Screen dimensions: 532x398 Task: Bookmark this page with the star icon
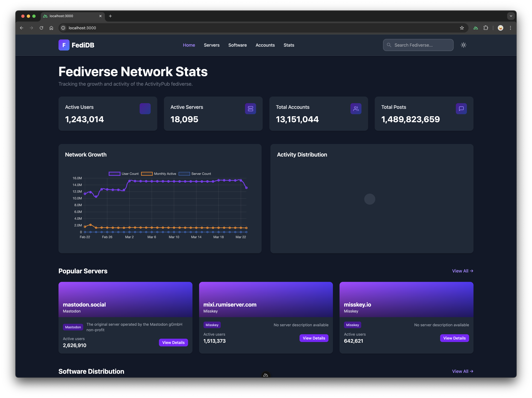[x=462, y=28]
